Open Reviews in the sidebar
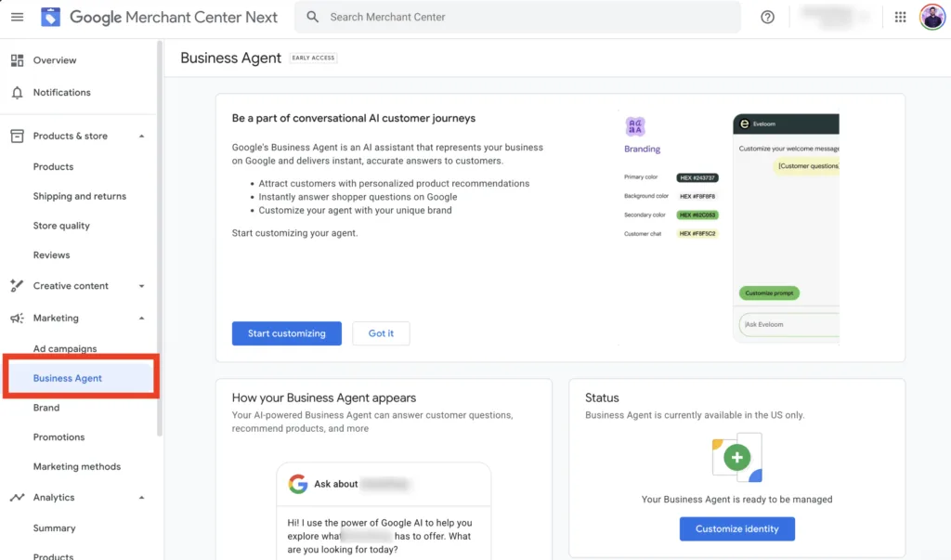The width and height of the screenshot is (951, 560). 52,254
